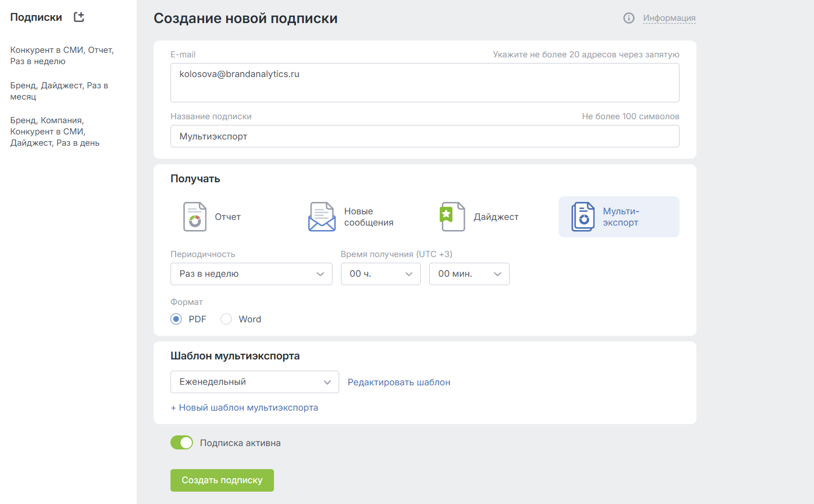Open the Периодичность dropdown Раз в неделю
The height and width of the screenshot is (504, 814).
point(251,274)
